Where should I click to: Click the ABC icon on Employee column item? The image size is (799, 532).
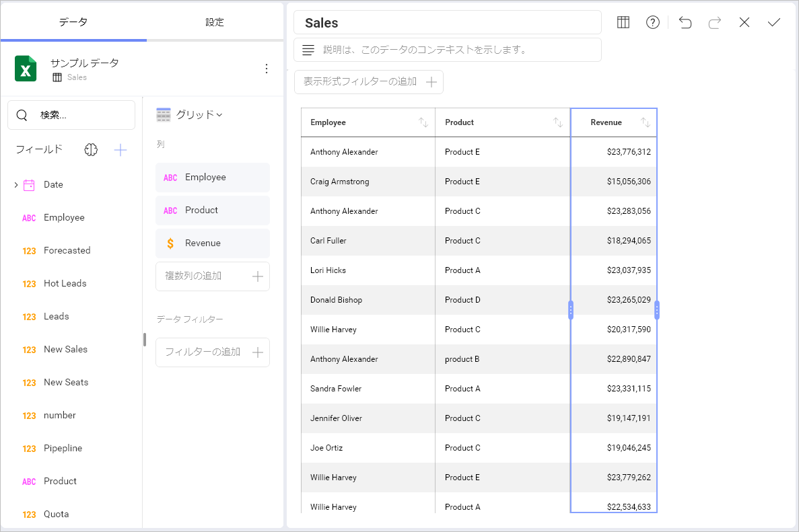pos(170,178)
